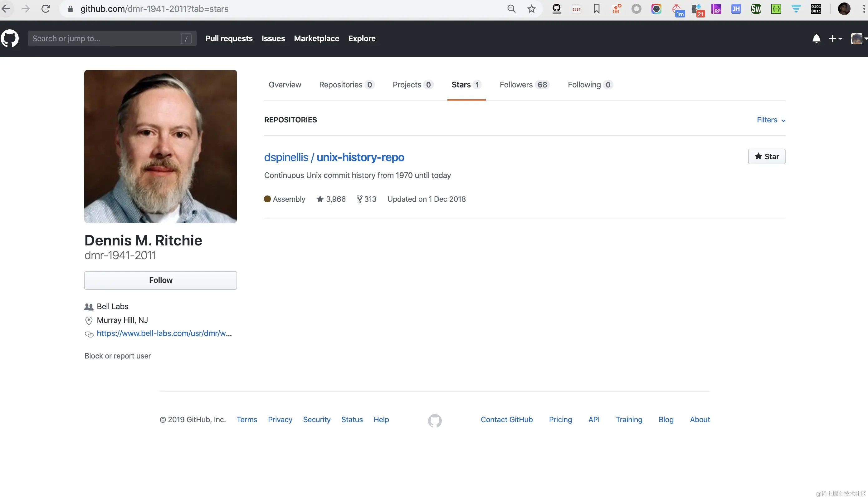Click the fork icon showing 313

[359, 199]
